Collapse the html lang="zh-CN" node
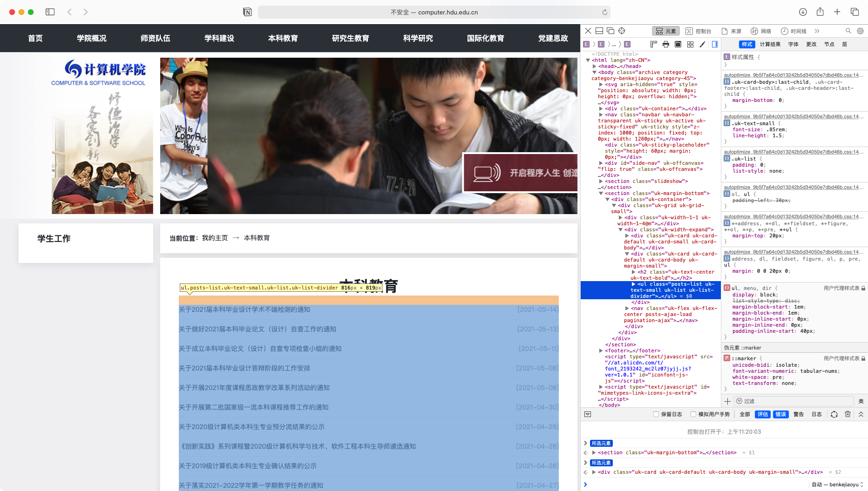Image resolution: width=868 pixels, height=491 pixels. coord(588,60)
